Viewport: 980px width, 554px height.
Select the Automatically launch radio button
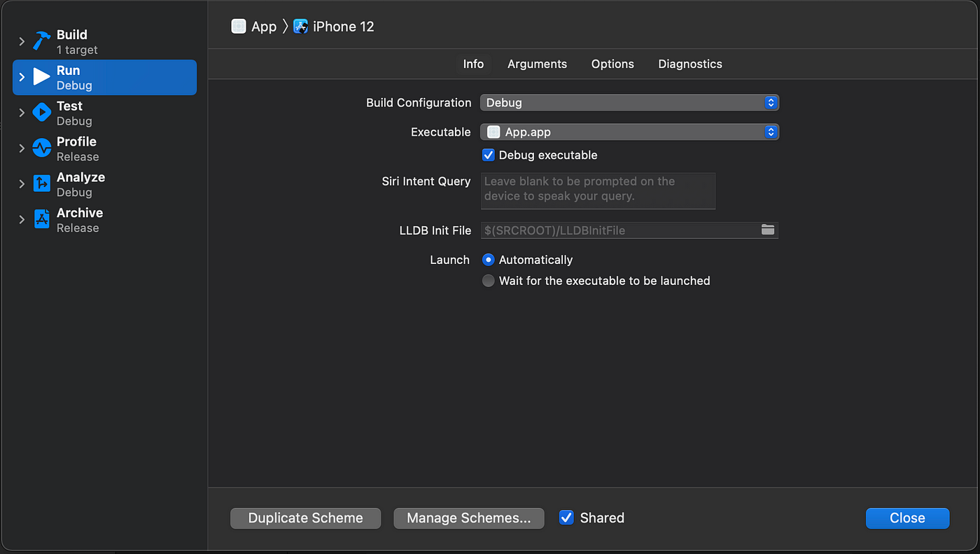[489, 260]
